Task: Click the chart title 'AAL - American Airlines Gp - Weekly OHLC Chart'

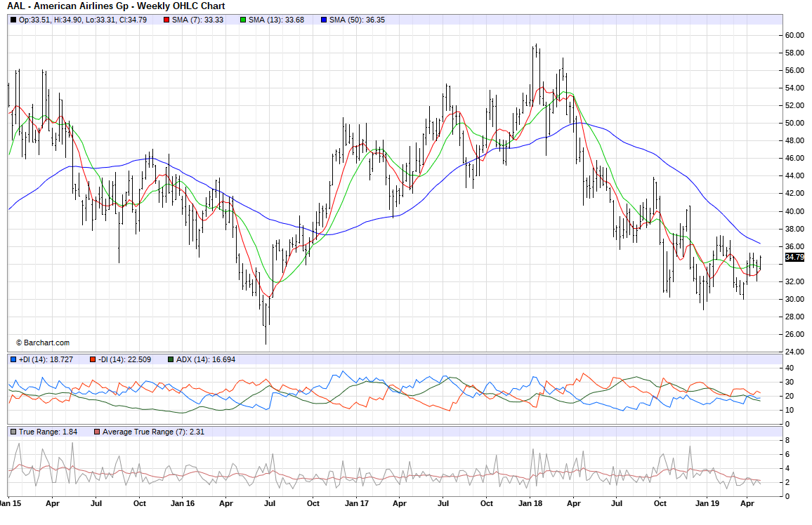Action: (x=116, y=6)
